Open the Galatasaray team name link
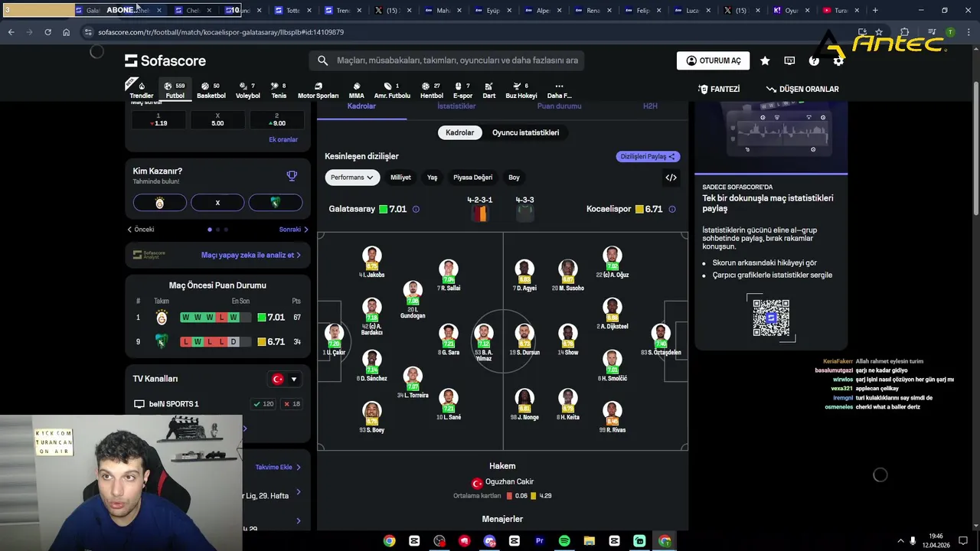The width and height of the screenshot is (980, 551). coord(352,209)
